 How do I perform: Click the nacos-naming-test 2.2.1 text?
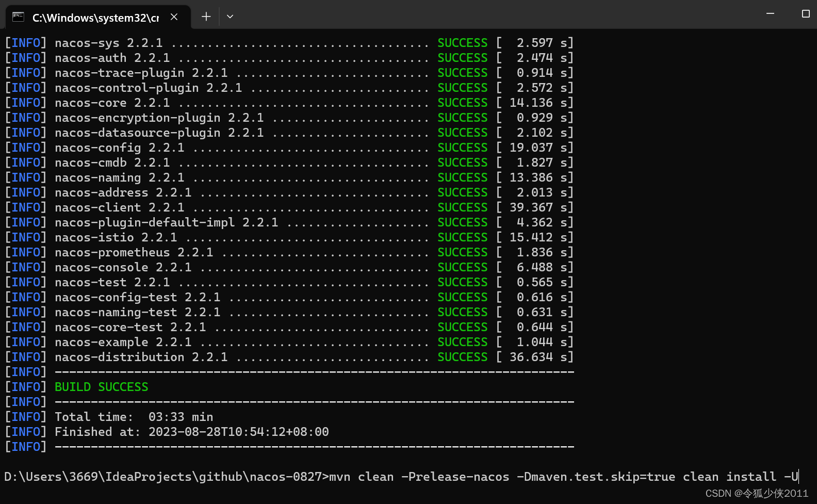[137, 312]
